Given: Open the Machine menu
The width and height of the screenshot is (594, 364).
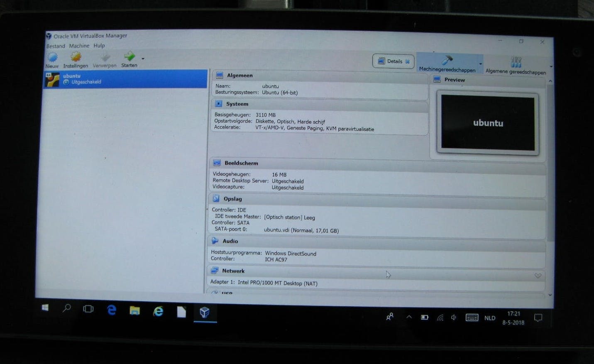Looking at the screenshot, I should click(x=79, y=46).
